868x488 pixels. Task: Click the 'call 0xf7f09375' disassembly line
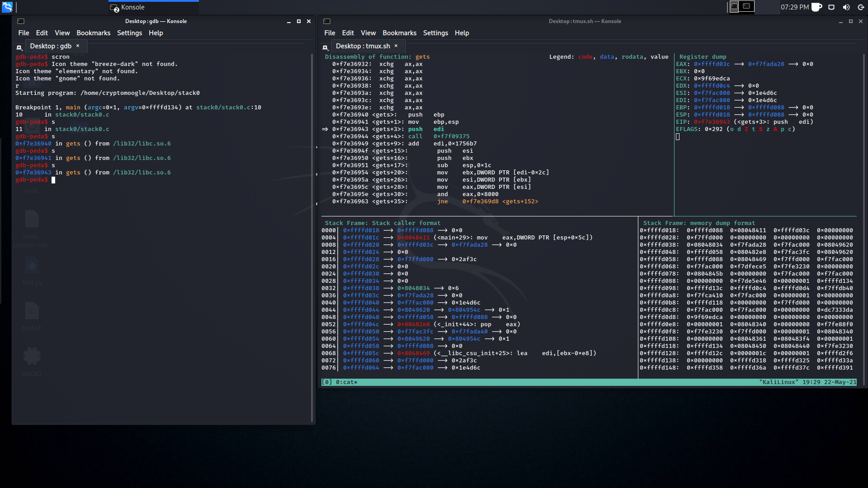click(x=401, y=136)
